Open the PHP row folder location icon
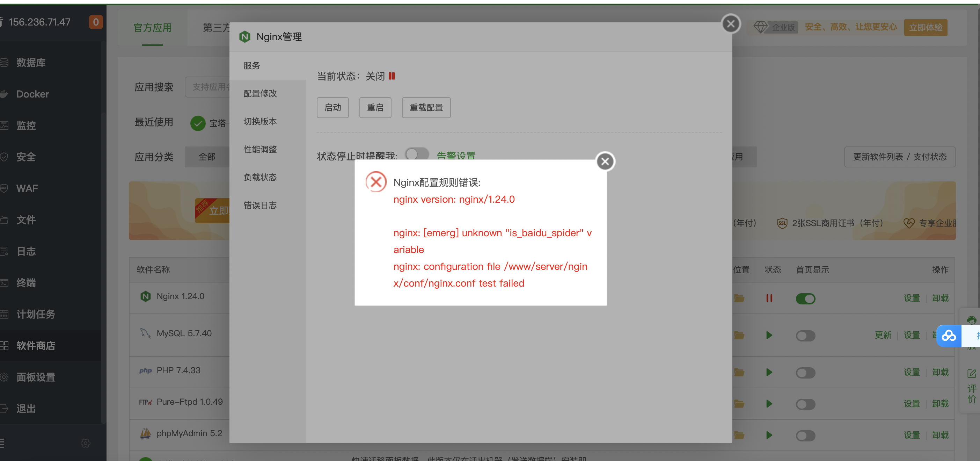The height and width of the screenshot is (461, 980). coord(739,372)
